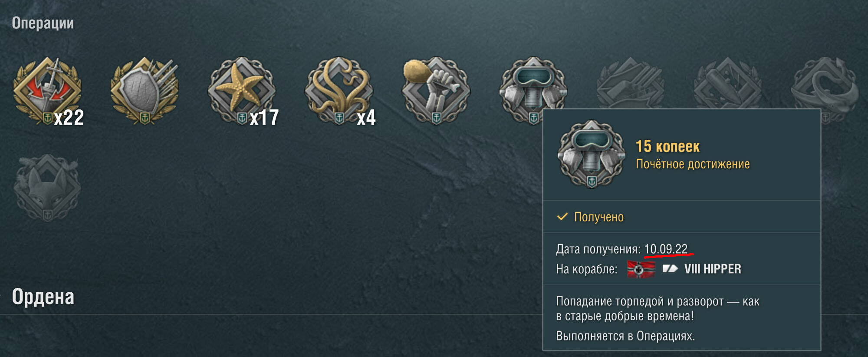Click the date 10.09.22 in tooltip
Screen dimensions: 868x357
click(x=666, y=249)
